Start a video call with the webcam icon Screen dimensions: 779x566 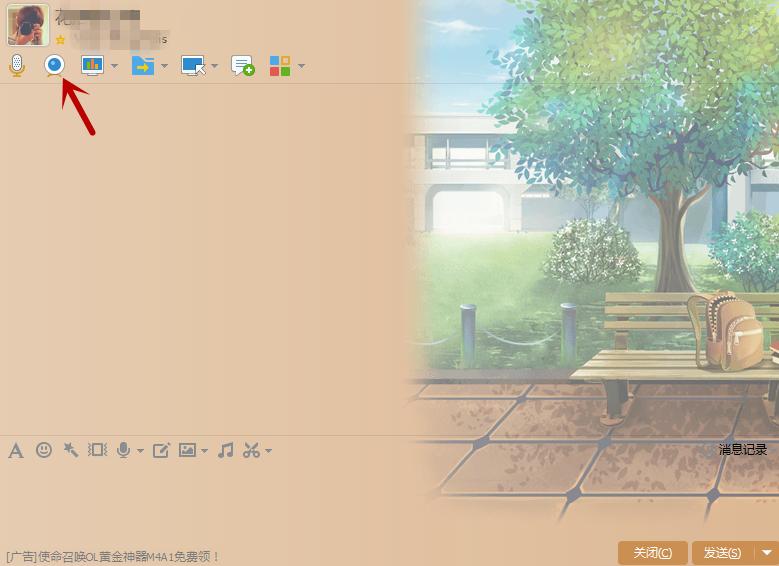[x=54, y=65]
